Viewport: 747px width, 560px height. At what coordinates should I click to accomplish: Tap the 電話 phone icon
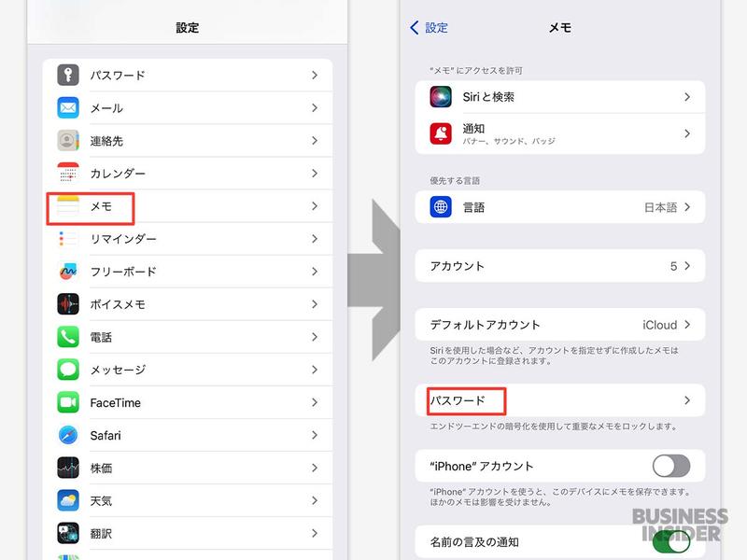click(68, 337)
